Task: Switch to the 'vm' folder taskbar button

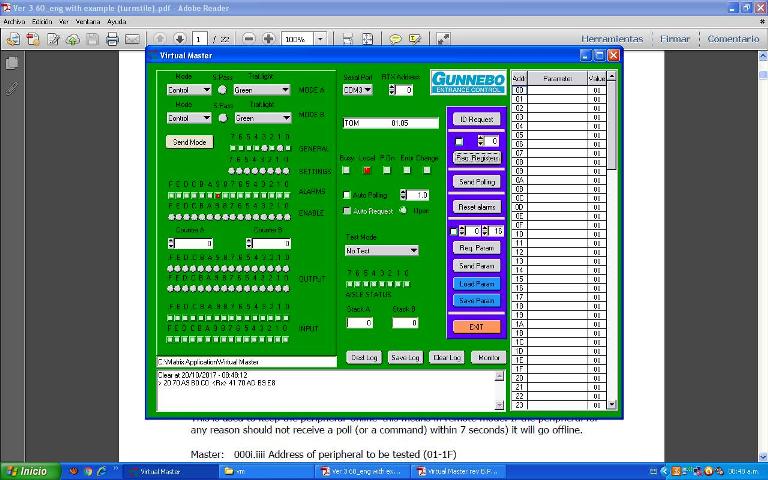Action: [264, 471]
